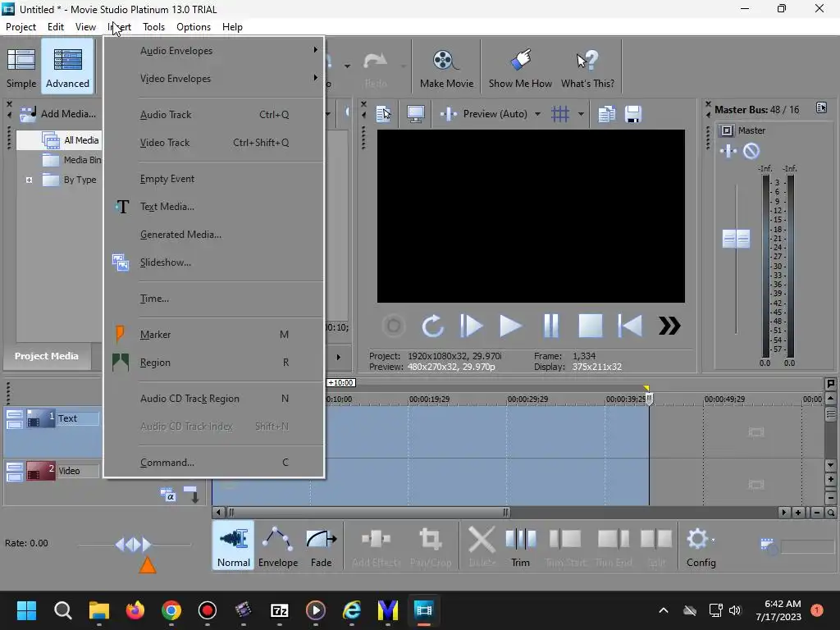Click the timeline cursor marker handle
The width and height of the screenshot is (840, 630).
pos(650,399)
